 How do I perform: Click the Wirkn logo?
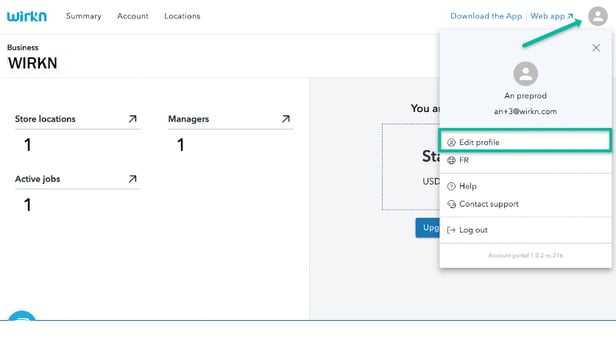pyautogui.click(x=27, y=16)
